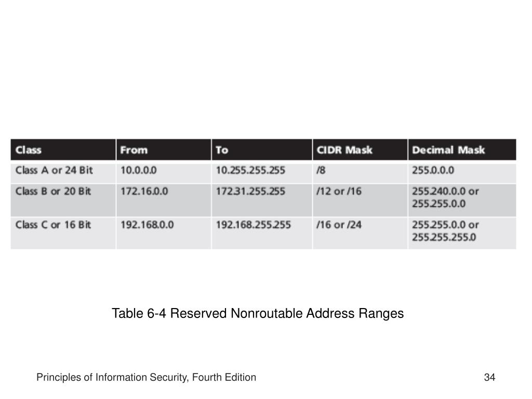The height and width of the screenshot is (399, 532).
Task: Click the /12 or /16 cell
Action: (x=360, y=200)
